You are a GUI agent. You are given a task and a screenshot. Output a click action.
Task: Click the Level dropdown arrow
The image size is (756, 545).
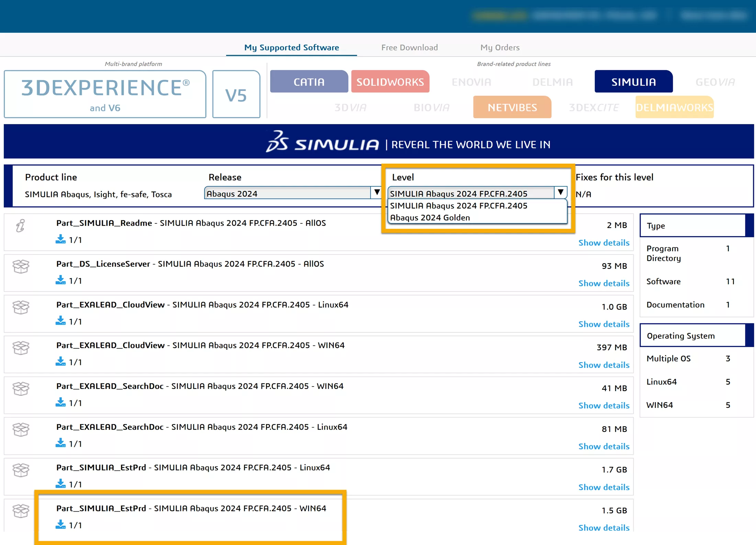(x=560, y=192)
